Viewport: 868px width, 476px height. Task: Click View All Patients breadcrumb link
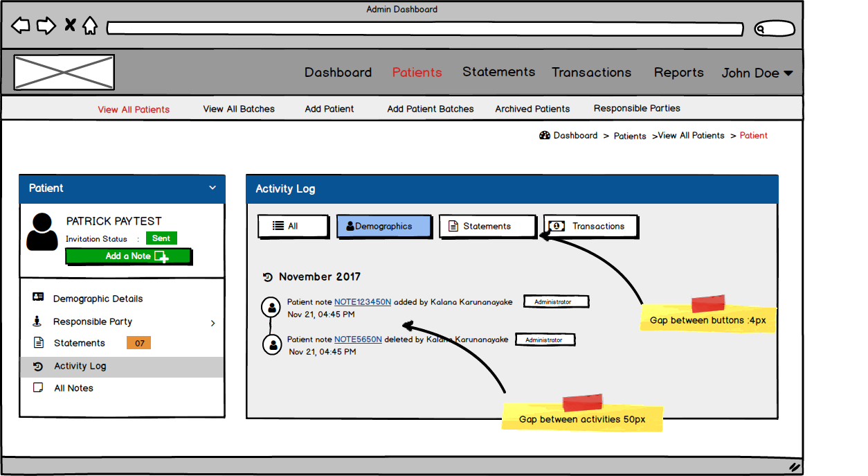click(691, 136)
